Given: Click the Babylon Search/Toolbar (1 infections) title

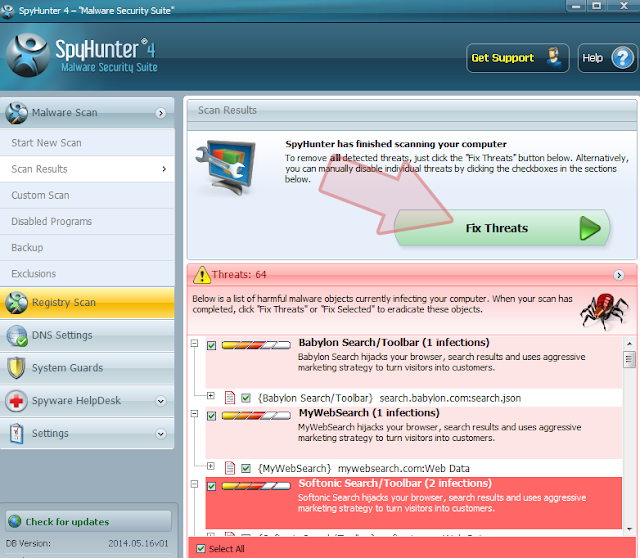Looking at the screenshot, I should pos(394,342).
